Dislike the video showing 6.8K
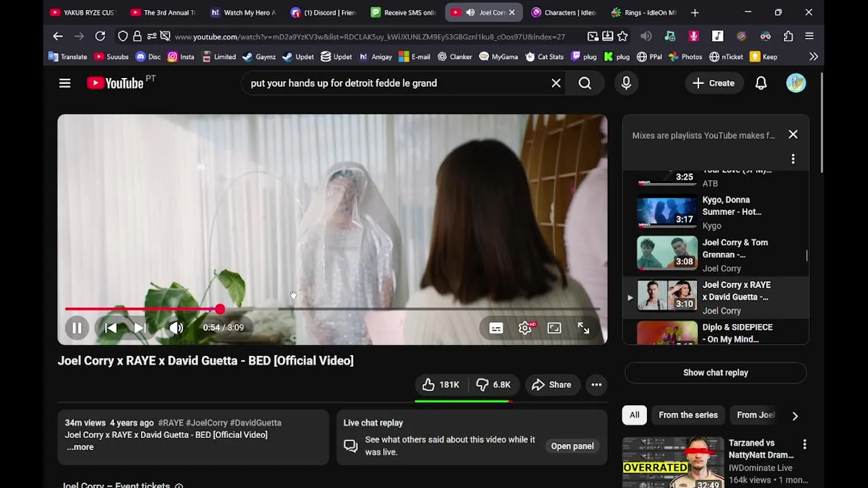868x488 pixels. pos(493,385)
